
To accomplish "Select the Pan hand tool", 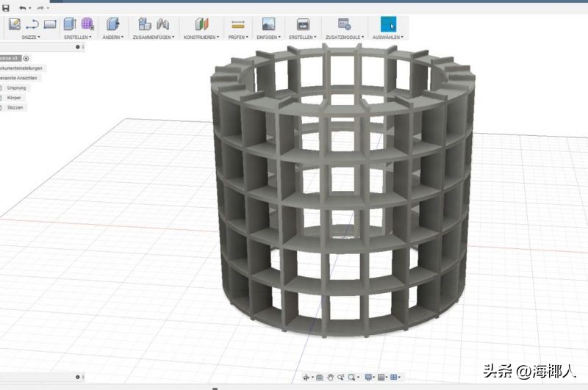I will tap(331, 377).
